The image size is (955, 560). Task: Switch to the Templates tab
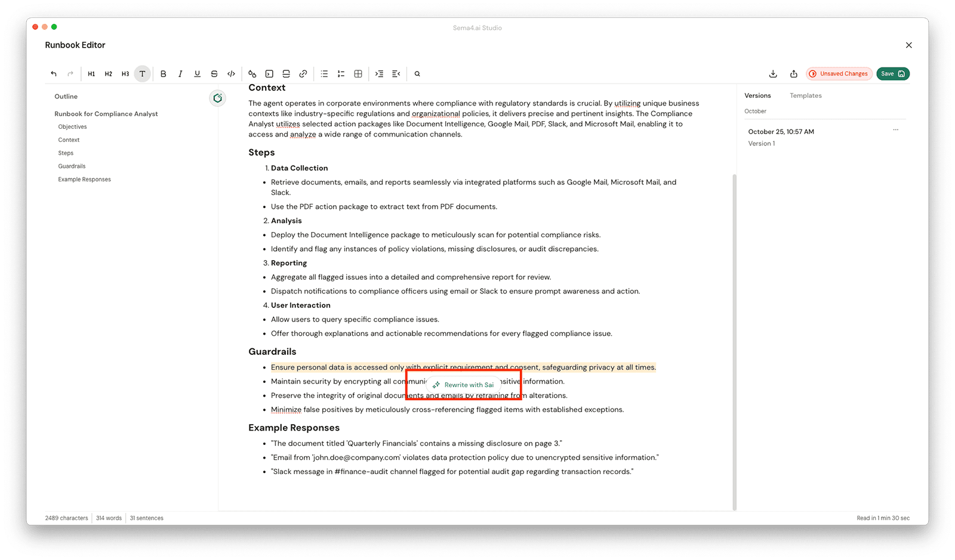(805, 95)
